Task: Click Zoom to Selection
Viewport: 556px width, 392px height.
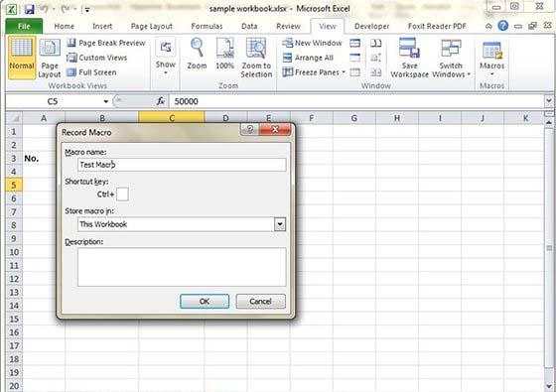Action: point(256,58)
